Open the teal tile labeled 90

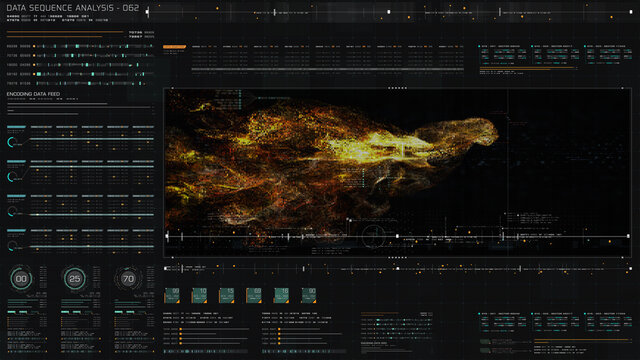(x=309, y=295)
